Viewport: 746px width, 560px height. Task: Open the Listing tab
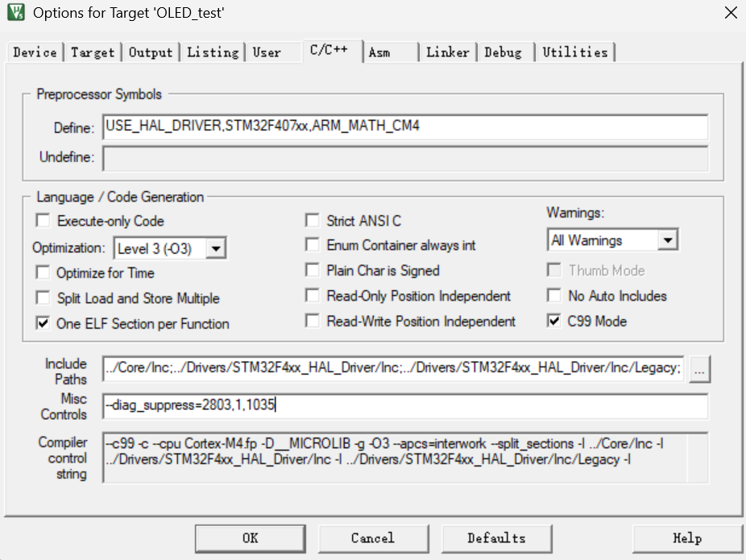pos(213,52)
